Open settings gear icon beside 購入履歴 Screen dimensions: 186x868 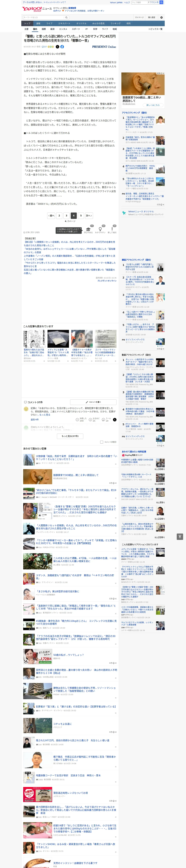[x=161, y=17]
